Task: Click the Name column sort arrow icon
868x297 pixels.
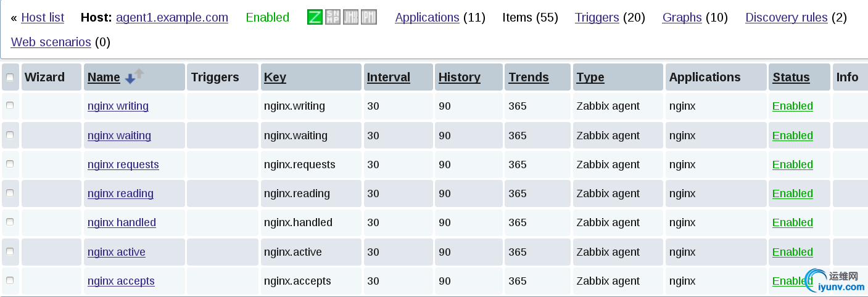Action: click(x=134, y=76)
